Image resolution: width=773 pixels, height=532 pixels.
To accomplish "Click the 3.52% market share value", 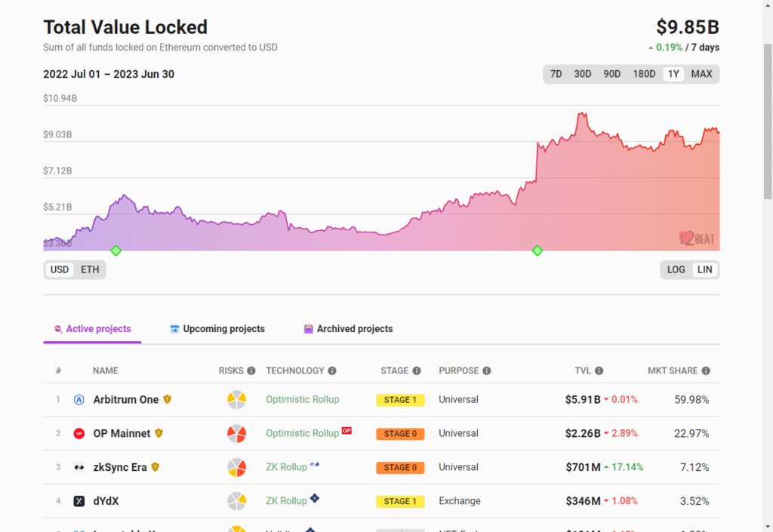I will (694, 501).
